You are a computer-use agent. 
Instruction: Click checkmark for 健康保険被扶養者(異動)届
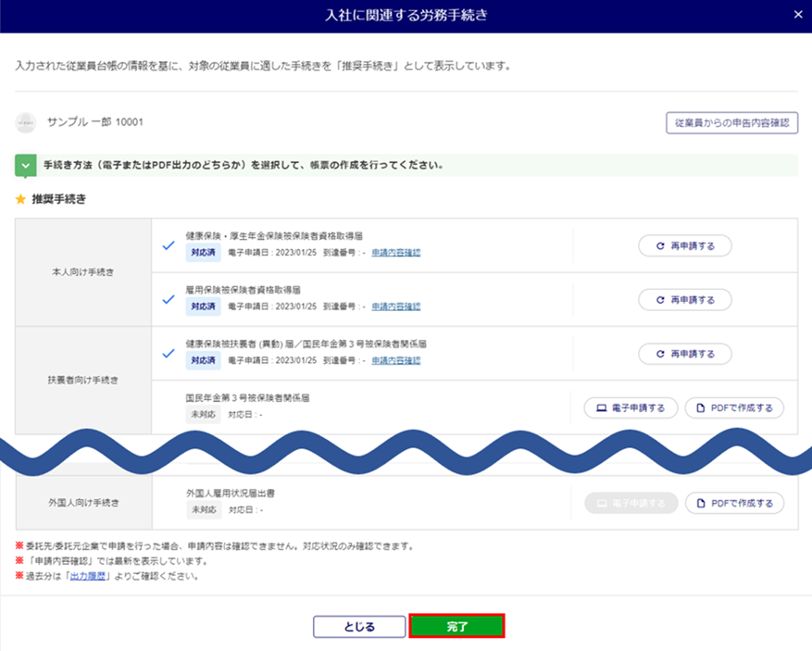(x=169, y=353)
